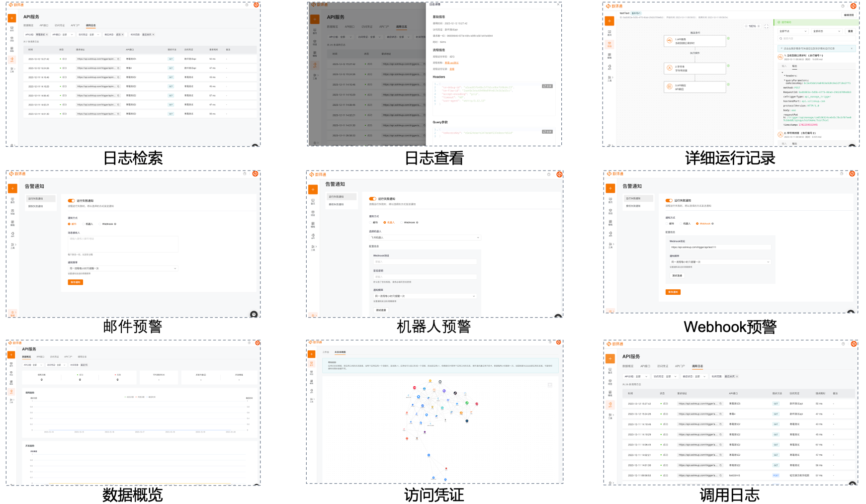This screenshot has width=866, height=504.
Task: Close the blue tip banner in run record
Action: point(852,48)
